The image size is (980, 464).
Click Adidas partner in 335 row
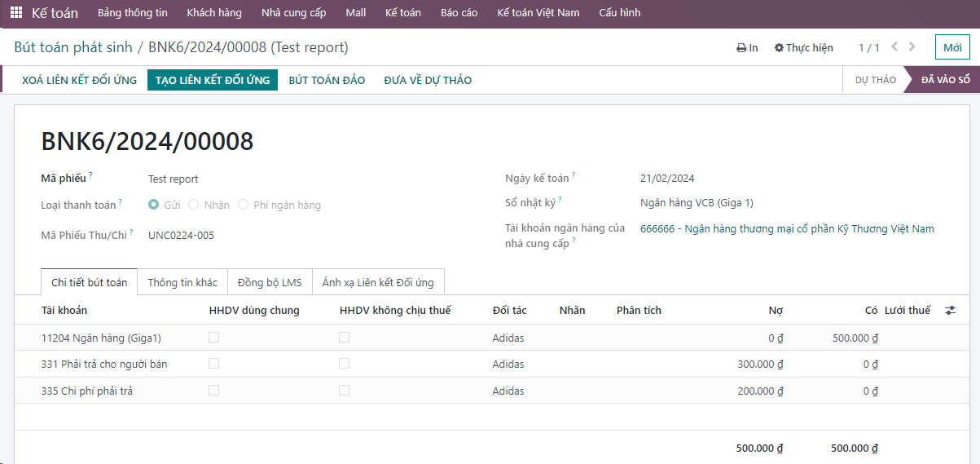click(x=508, y=391)
